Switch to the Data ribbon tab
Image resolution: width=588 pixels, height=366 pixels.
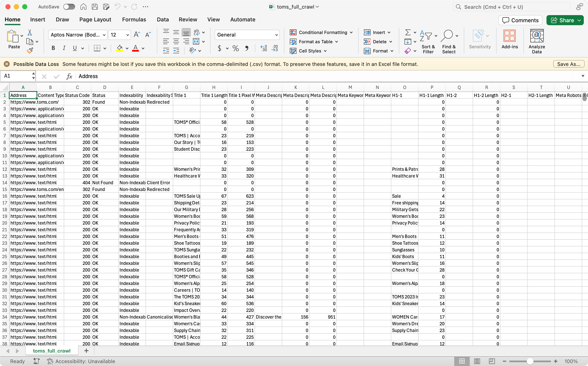[163, 20]
